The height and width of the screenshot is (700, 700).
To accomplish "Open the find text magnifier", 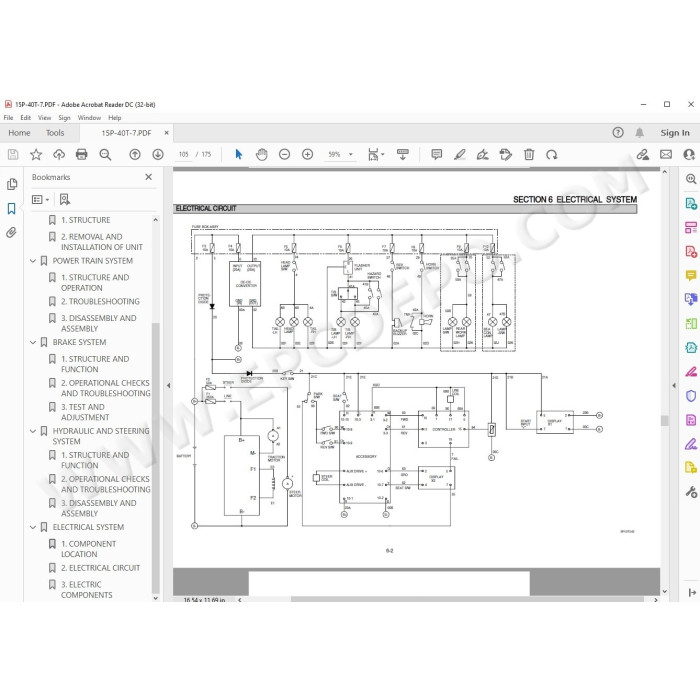I will click(105, 154).
